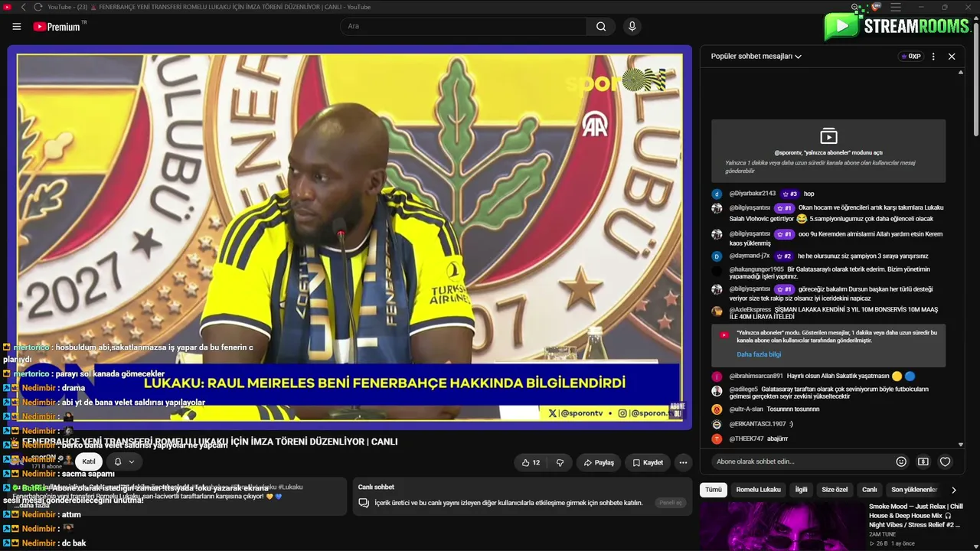
Task: Click the search box labeled Ara
Action: [463, 27]
